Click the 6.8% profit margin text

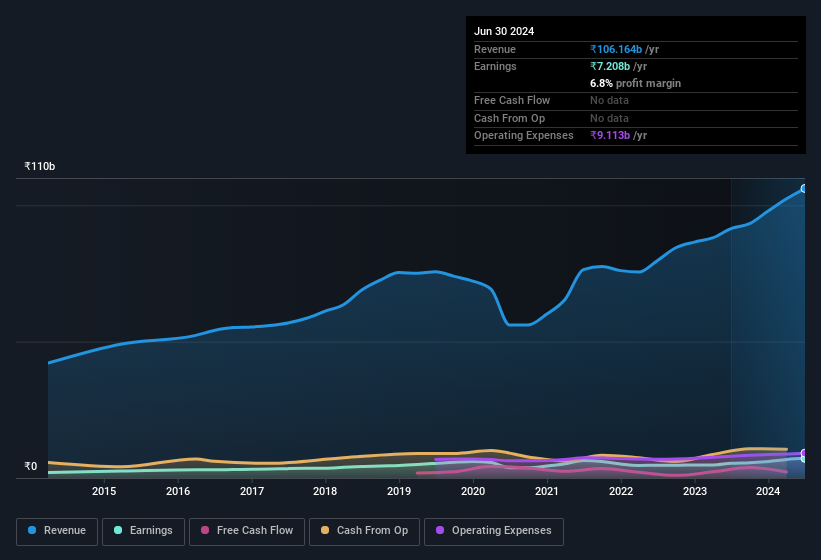click(x=635, y=83)
